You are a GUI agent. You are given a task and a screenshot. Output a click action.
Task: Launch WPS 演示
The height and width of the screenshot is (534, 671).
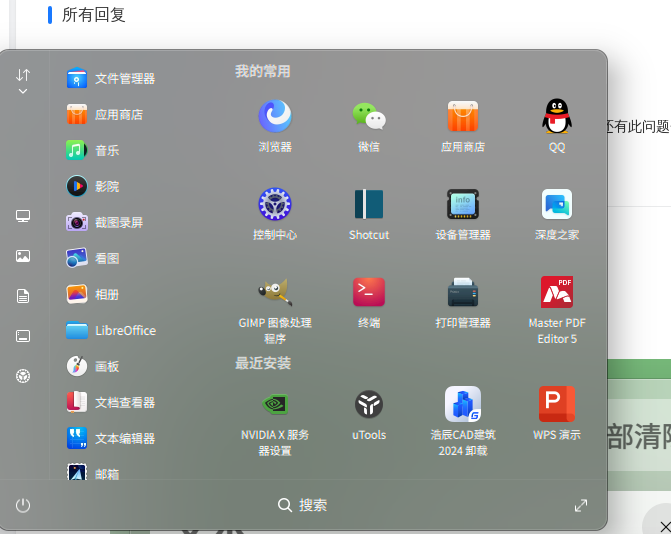pyautogui.click(x=557, y=414)
